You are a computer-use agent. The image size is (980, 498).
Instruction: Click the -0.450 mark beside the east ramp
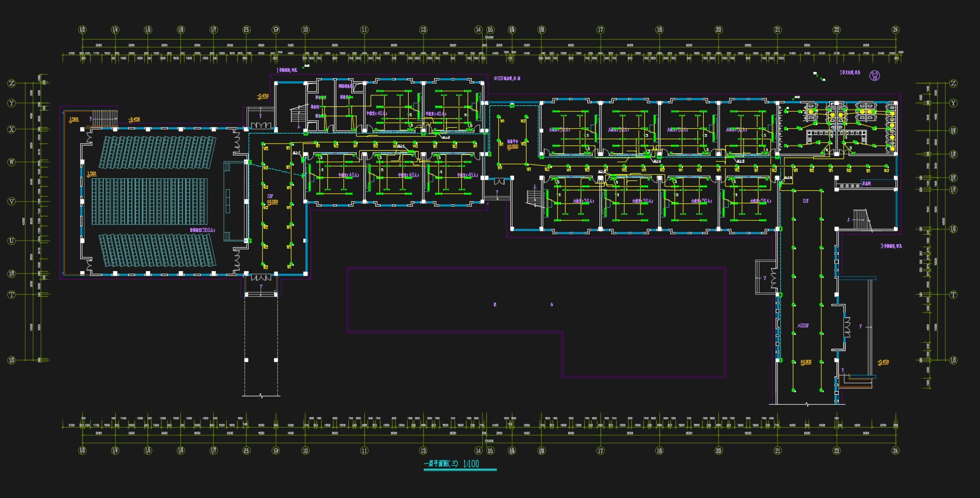pos(883,362)
